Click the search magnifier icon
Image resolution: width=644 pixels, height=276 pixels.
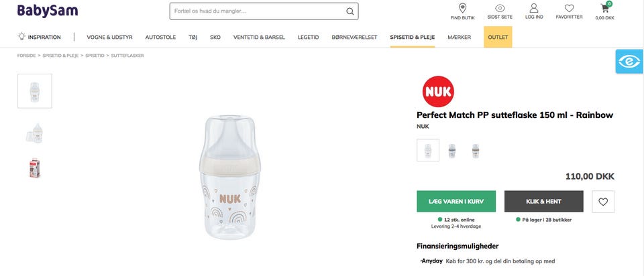(x=350, y=11)
